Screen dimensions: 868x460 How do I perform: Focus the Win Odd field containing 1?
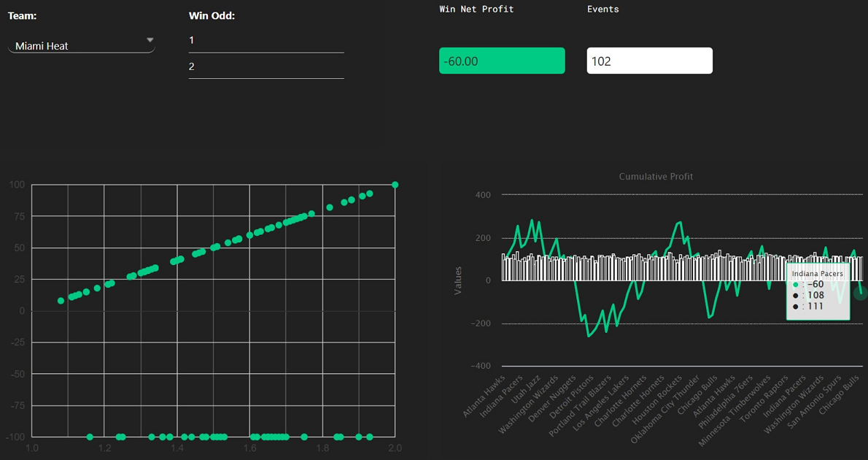point(266,40)
